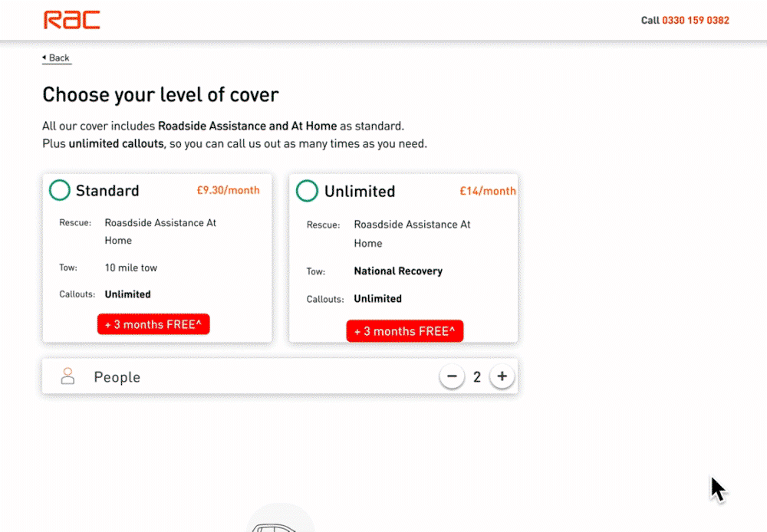
Task: Click the RAC logo
Action: (x=72, y=20)
